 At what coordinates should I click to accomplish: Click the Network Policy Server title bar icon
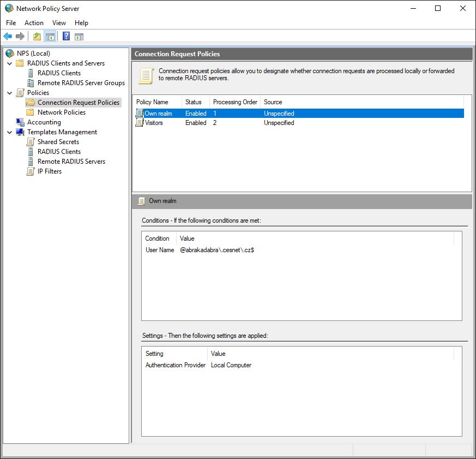[9, 8]
